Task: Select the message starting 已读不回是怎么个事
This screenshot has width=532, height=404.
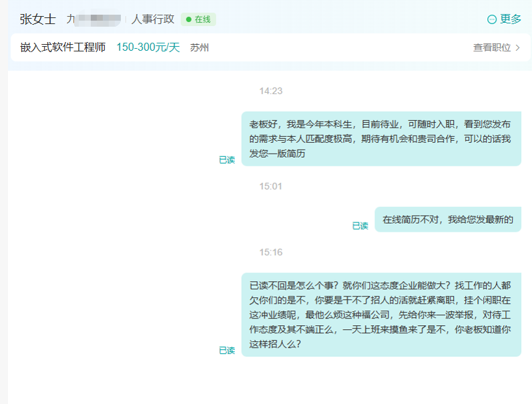Action: [381, 315]
